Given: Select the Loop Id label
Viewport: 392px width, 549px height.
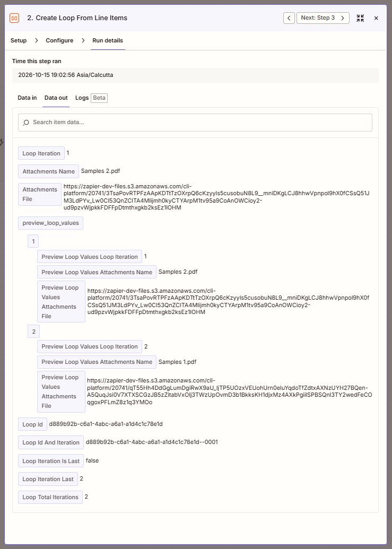Looking at the screenshot, I should click(32, 424).
